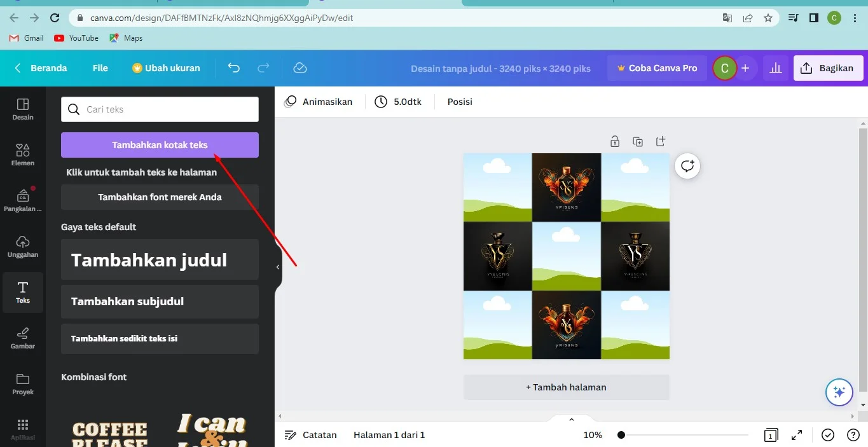Open Ubah ukuran resize option

click(x=166, y=68)
